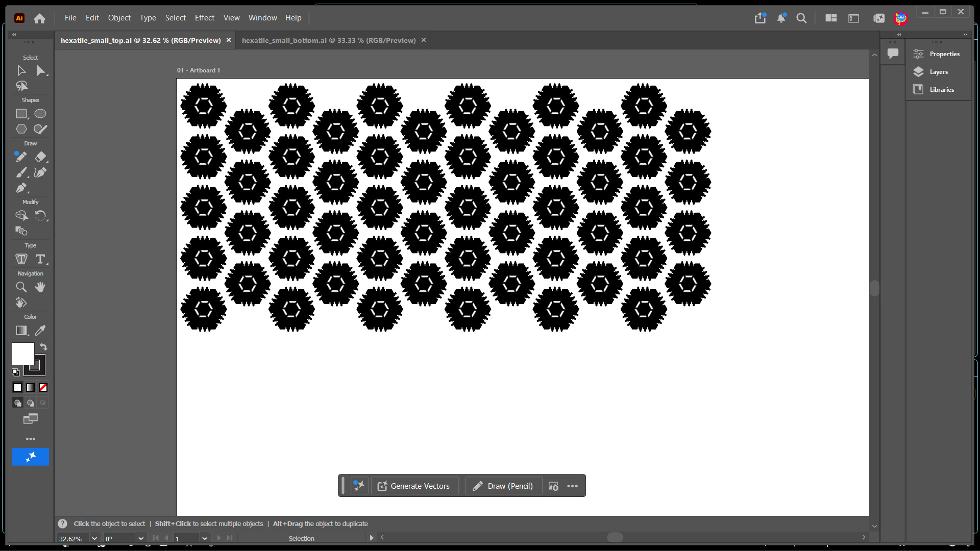Select the Rectangle tool
Screen dimensions: 980x551
coord(21,114)
